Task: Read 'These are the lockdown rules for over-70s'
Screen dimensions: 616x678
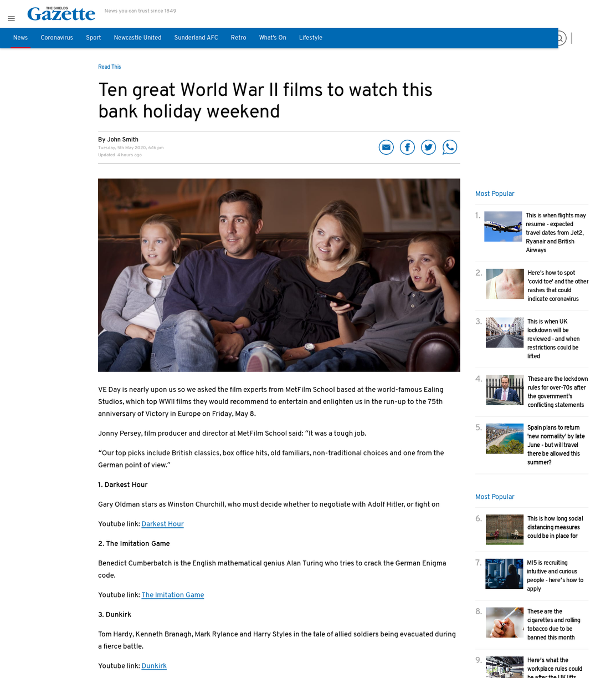Action: [x=557, y=392]
